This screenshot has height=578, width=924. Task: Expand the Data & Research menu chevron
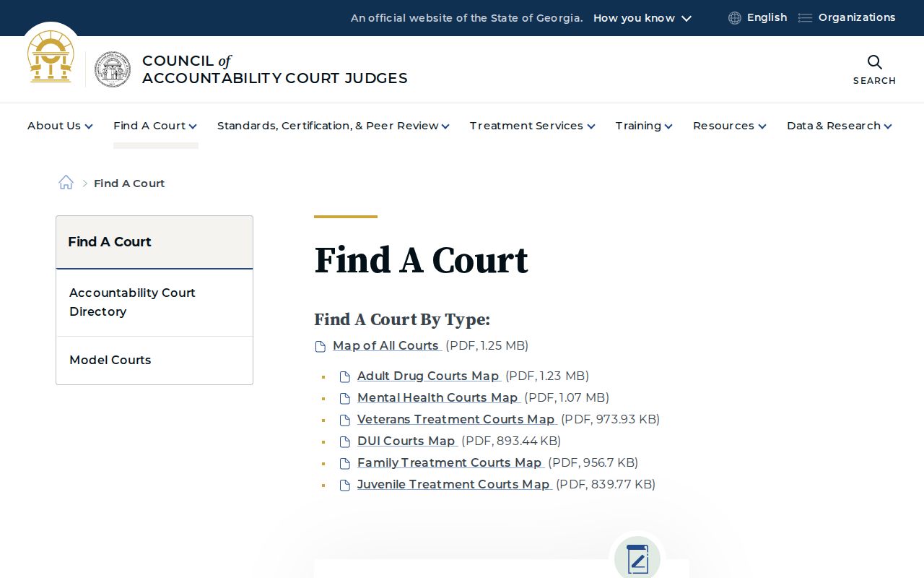click(x=888, y=126)
